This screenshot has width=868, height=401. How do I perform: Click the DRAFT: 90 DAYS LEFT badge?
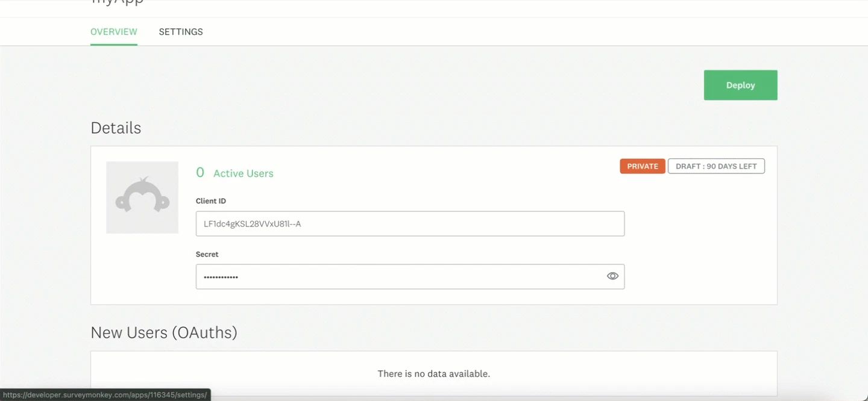(x=716, y=166)
